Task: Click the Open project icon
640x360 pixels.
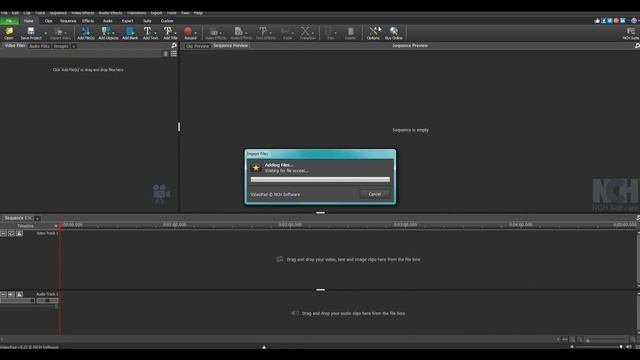Action: click(9, 33)
